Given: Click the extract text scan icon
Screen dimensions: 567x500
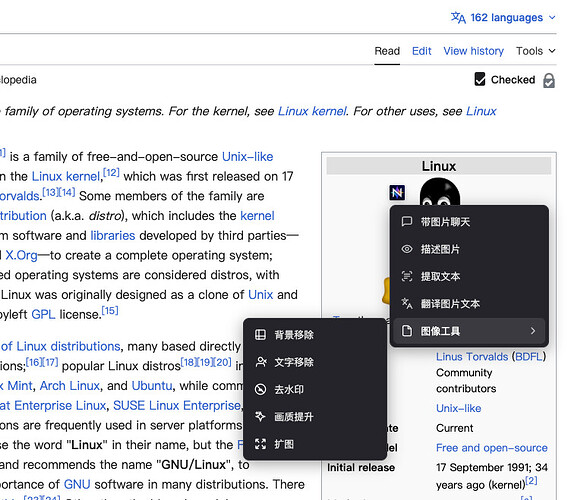Looking at the screenshot, I should coord(407,276).
